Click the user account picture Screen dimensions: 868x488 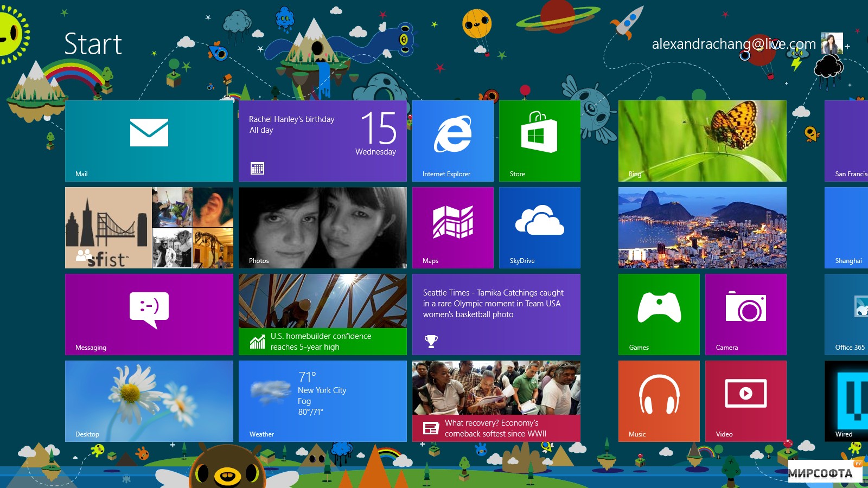click(832, 43)
